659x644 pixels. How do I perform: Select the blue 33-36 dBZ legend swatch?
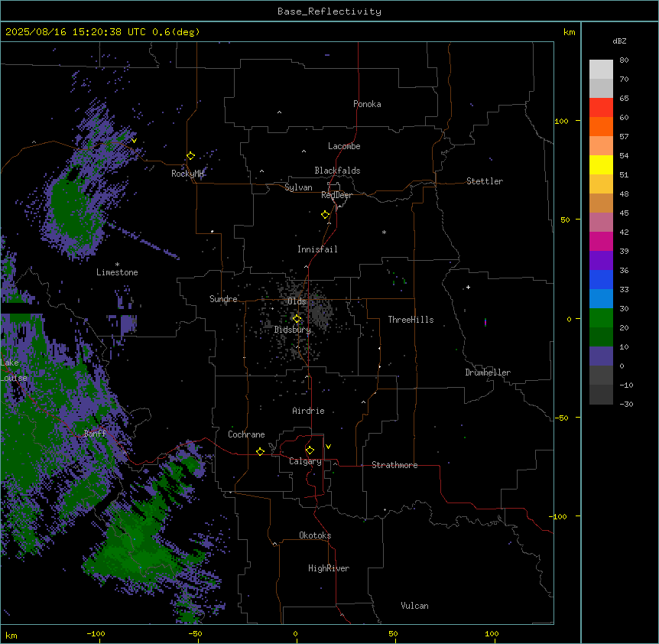(601, 279)
